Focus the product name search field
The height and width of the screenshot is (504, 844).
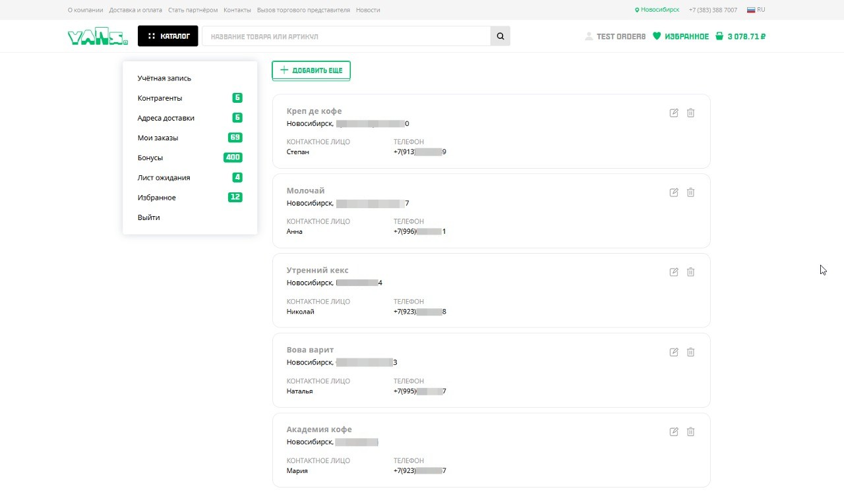346,36
